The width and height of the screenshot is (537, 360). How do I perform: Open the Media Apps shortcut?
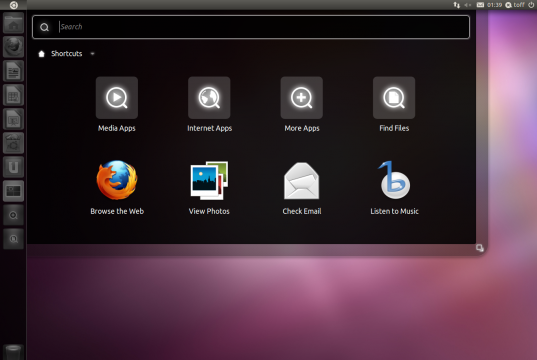117,98
